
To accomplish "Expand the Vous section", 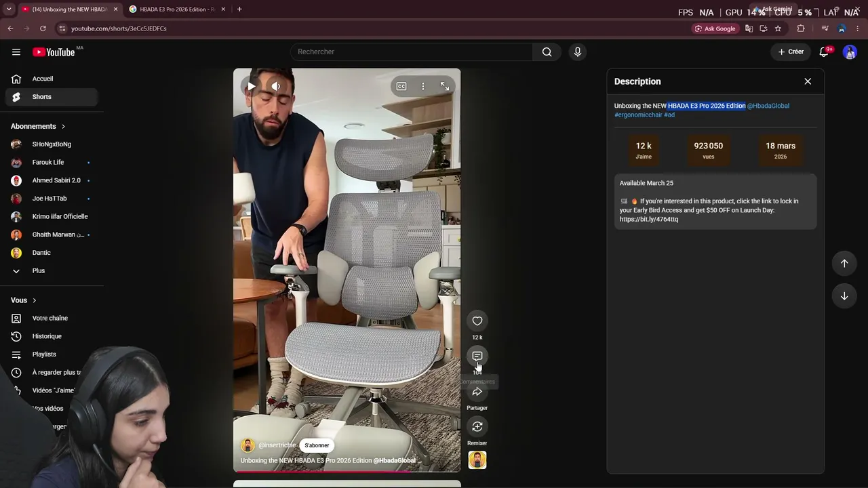I will [24, 300].
